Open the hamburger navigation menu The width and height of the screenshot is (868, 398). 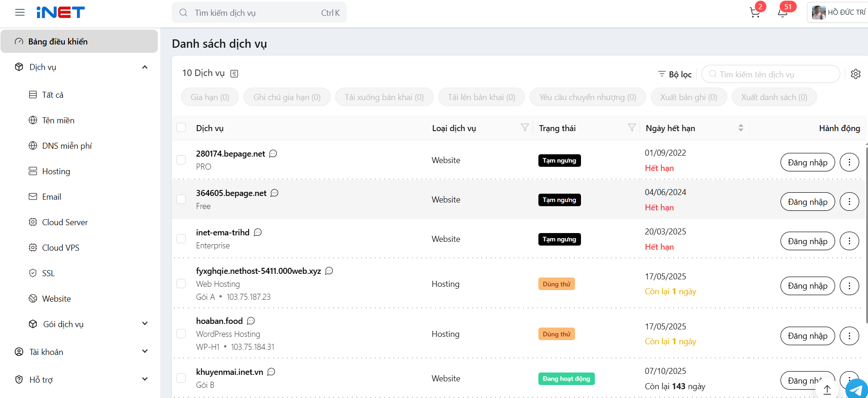click(x=20, y=13)
